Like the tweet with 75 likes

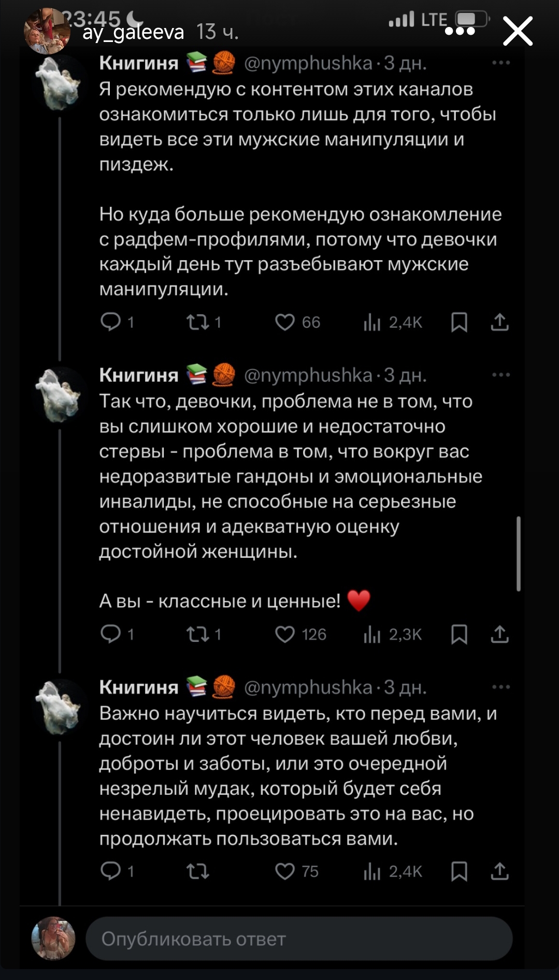point(285,871)
